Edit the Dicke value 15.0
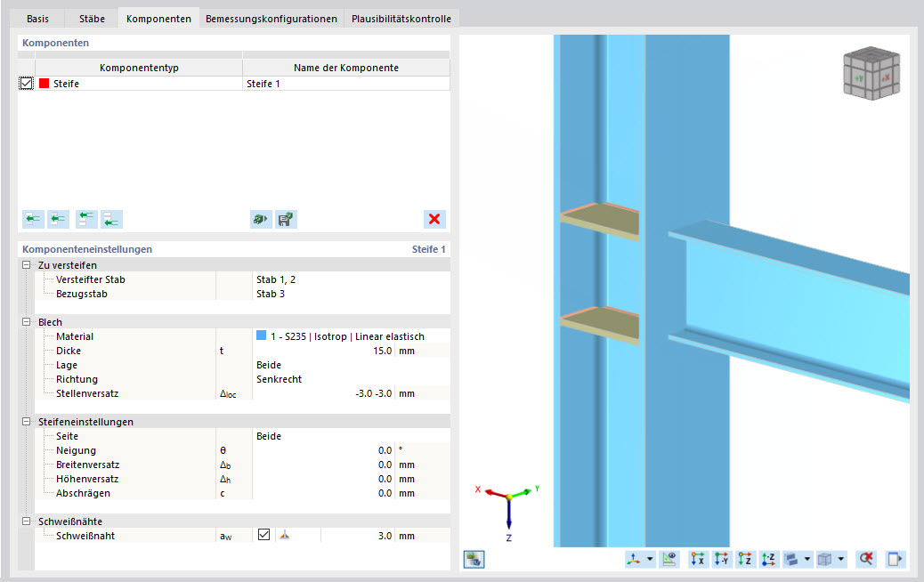 click(323, 352)
